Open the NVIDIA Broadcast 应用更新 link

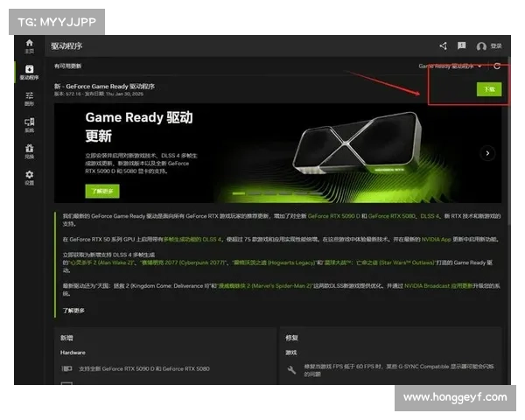438,286
